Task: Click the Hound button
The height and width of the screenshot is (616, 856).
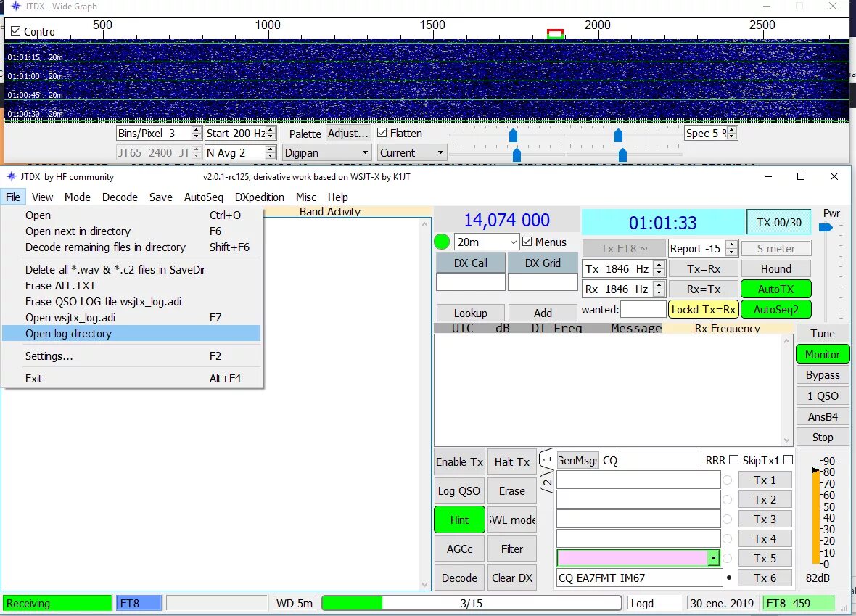Action: tap(775, 268)
